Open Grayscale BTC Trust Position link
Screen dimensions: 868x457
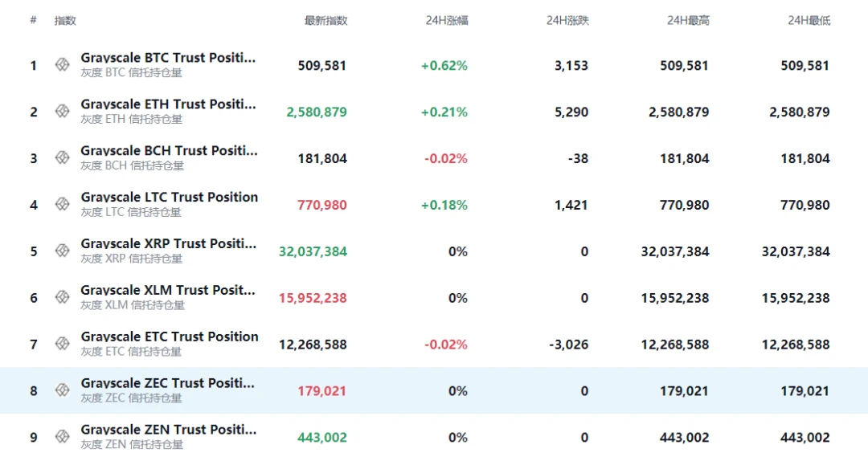[x=168, y=59]
